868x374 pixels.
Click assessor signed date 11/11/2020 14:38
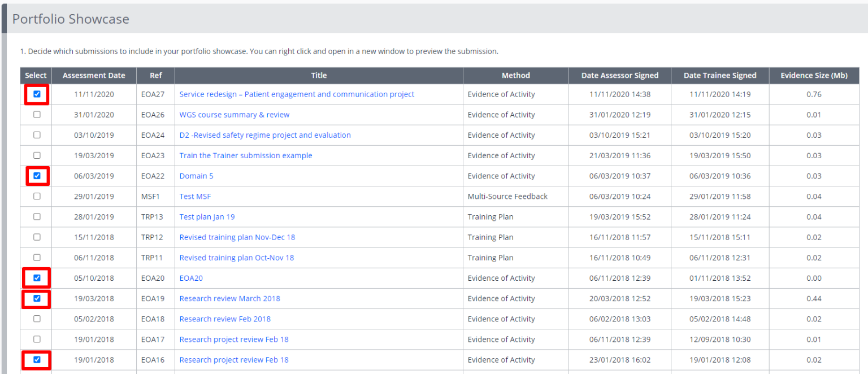click(x=620, y=94)
